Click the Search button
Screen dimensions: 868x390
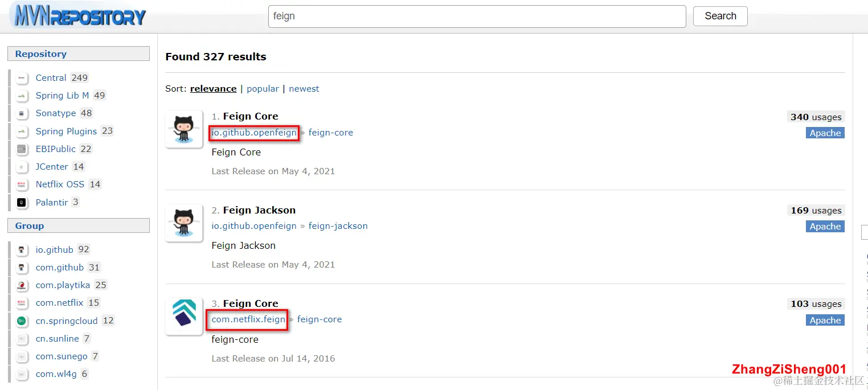(x=720, y=16)
